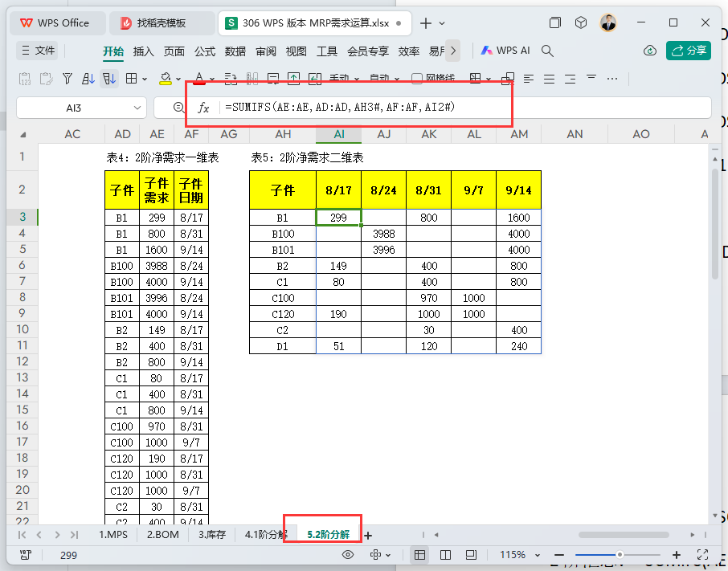
Task: Center align the cell text
Action: (x=550, y=79)
